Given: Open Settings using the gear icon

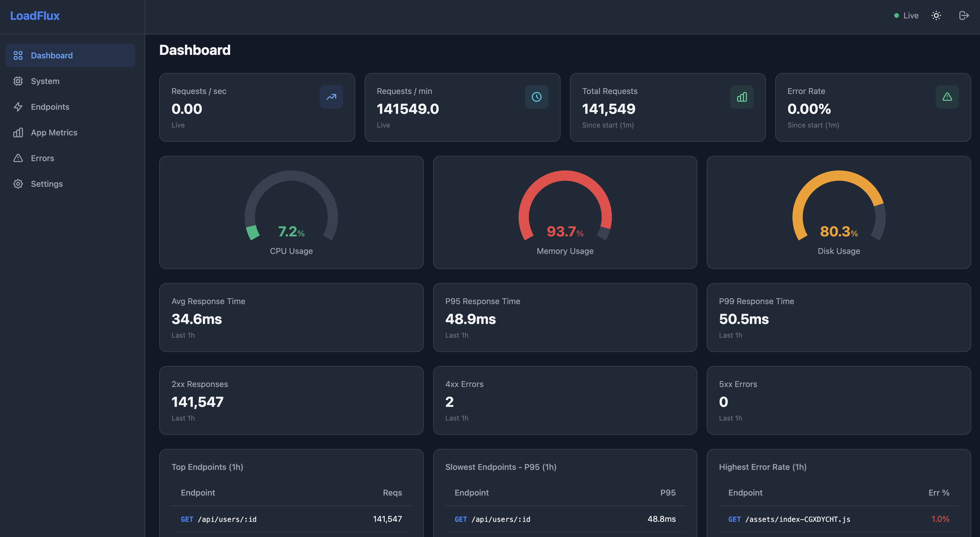Looking at the screenshot, I should pos(18,184).
